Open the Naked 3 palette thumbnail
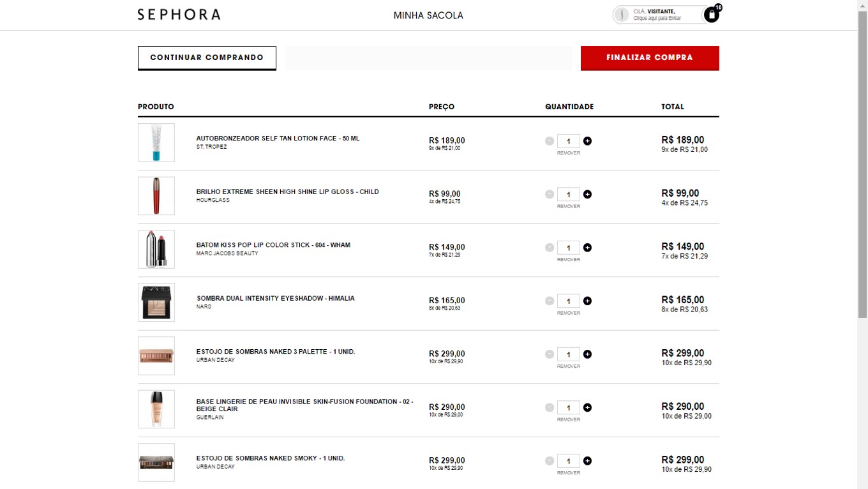This screenshot has height=489, width=868. [156, 356]
